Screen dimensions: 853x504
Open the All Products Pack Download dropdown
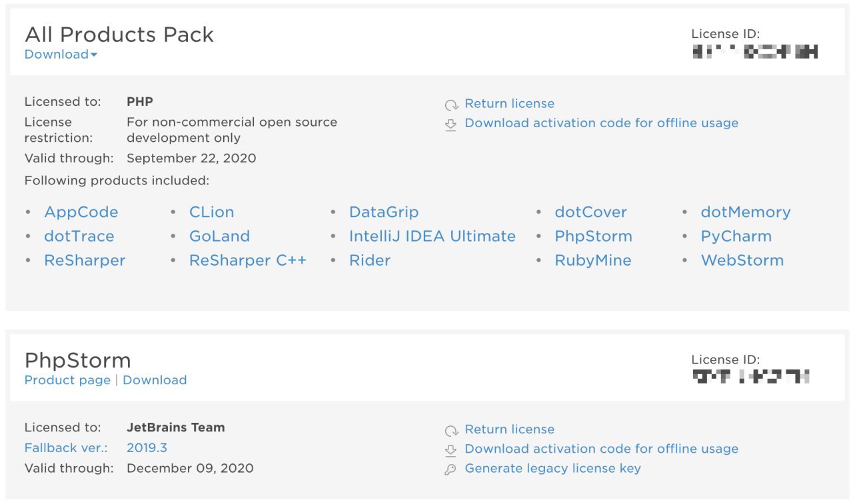[x=61, y=55]
